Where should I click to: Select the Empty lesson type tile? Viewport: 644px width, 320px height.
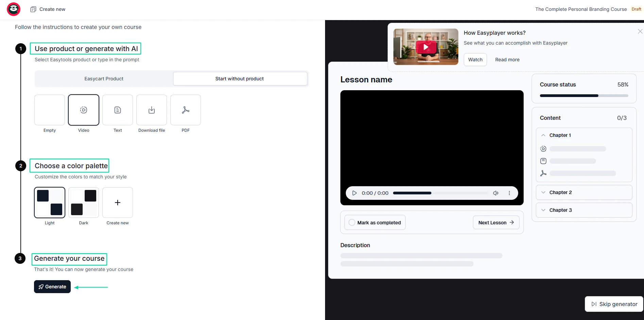pos(50,110)
